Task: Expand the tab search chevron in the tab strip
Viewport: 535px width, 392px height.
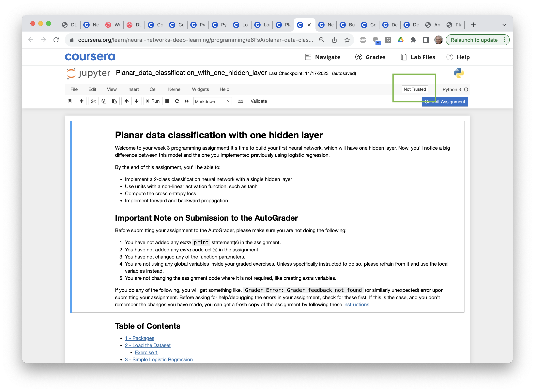Action: point(504,25)
